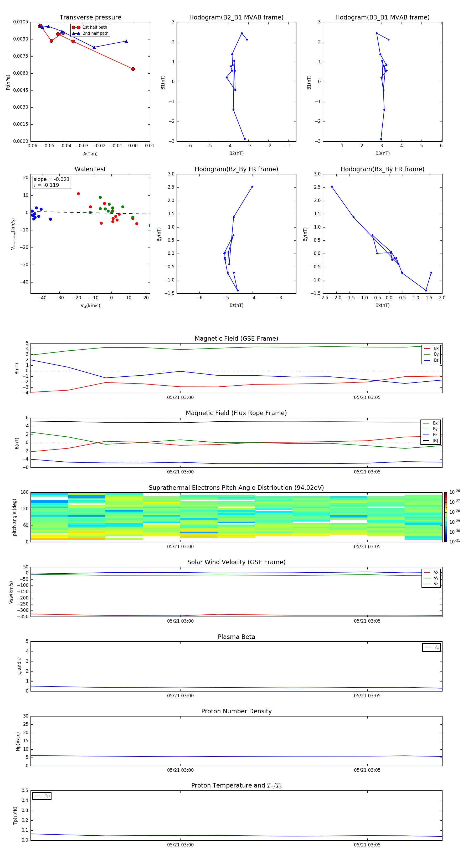Click the "WalenTest" plot title
Viewport: 473px width, 868px height.
coord(90,169)
